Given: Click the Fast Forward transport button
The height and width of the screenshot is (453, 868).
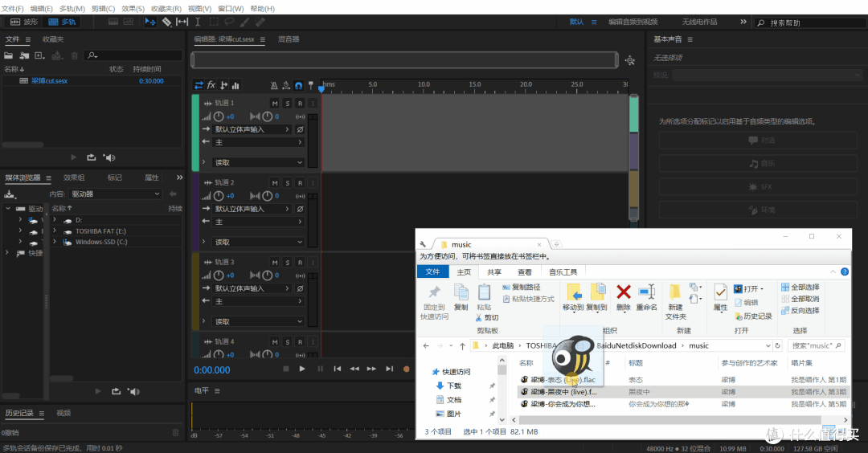Looking at the screenshot, I should pyautogui.click(x=371, y=369).
